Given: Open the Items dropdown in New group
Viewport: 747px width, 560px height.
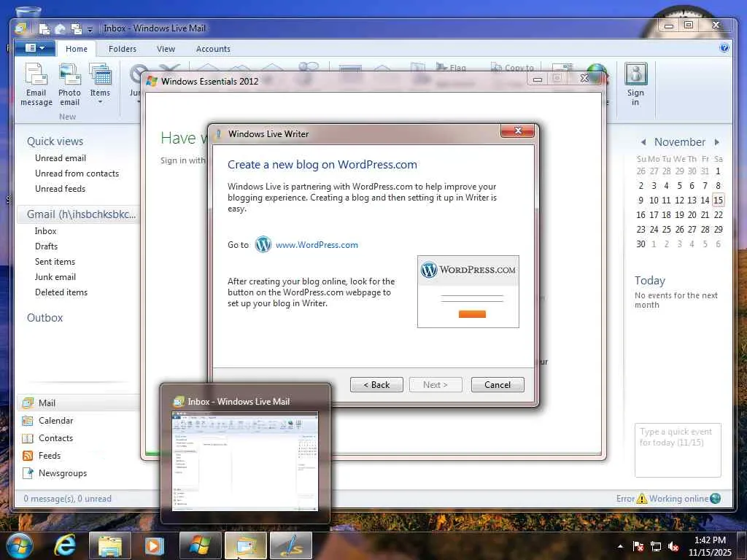Looking at the screenshot, I should coord(100,85).
